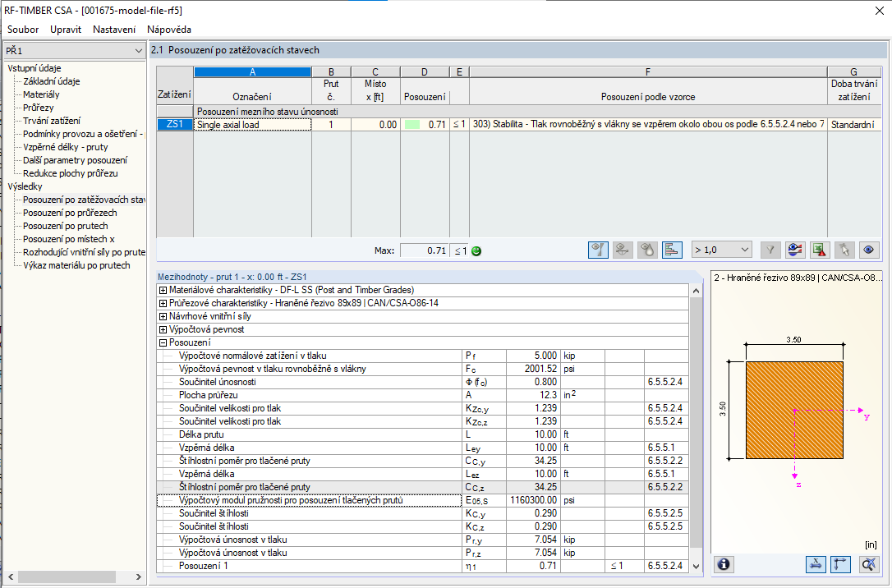The width and height of the screenshot is (892, 588).
Task: Click the funnel filter icon
Action: tap(770, 250)
